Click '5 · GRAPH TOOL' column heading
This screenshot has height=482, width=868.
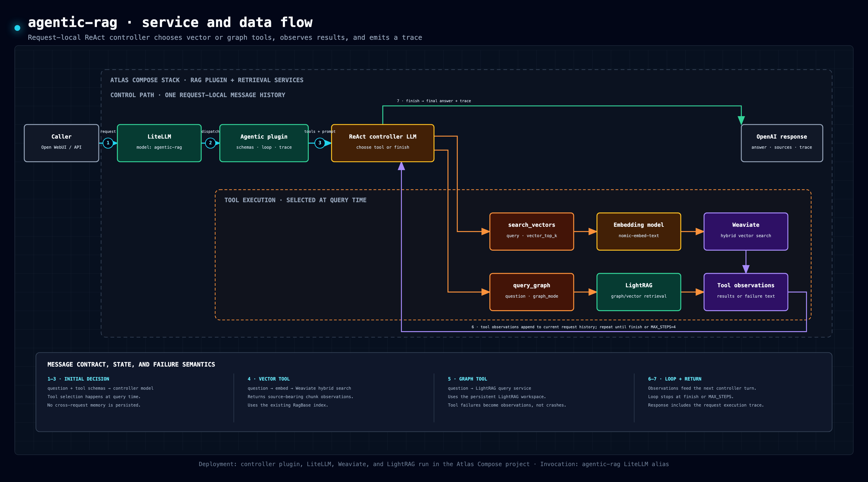tap(467, 379)
